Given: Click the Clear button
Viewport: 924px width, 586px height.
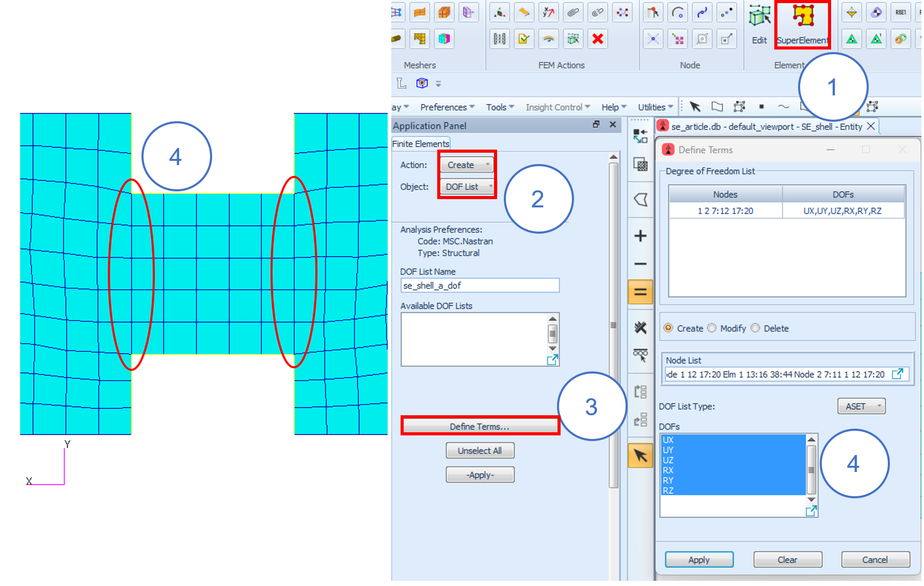Looking at the screenshot, I should pos(787,560).
